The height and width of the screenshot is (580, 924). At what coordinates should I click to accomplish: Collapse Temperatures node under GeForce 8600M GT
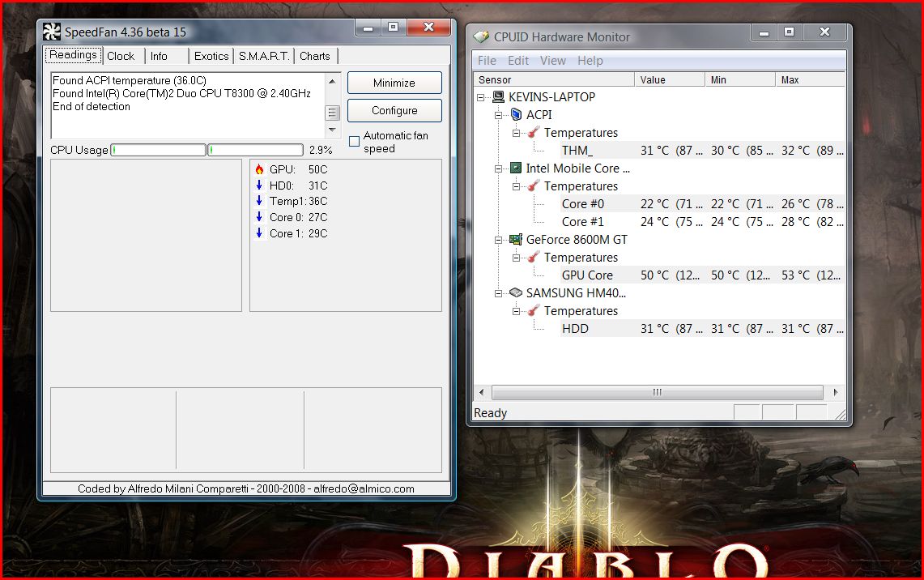[x=516, y=258]
